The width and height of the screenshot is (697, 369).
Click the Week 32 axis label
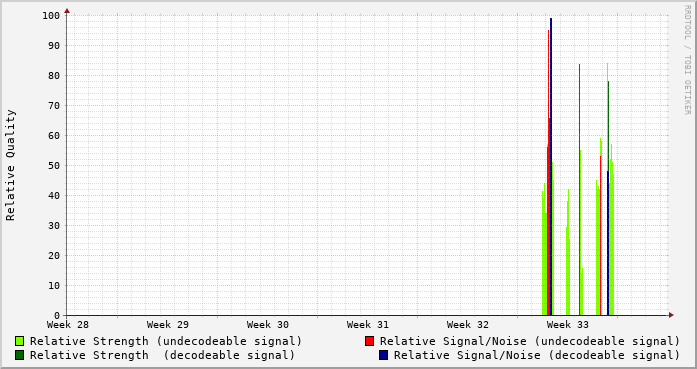pyautogui.click(x=468, y=325)
